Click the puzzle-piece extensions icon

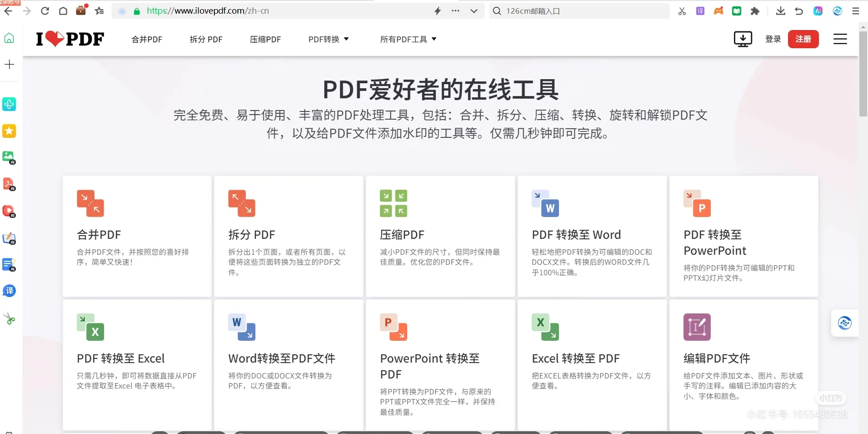coord(755,10)
